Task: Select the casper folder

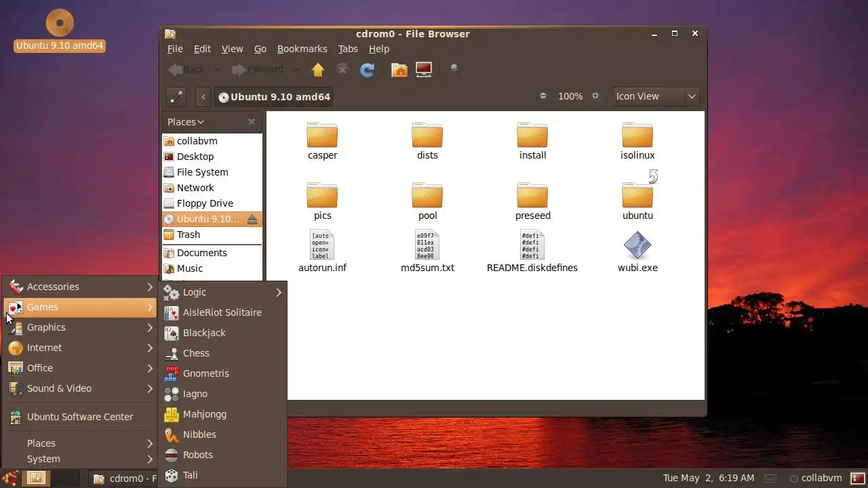Action: point(322,141)
